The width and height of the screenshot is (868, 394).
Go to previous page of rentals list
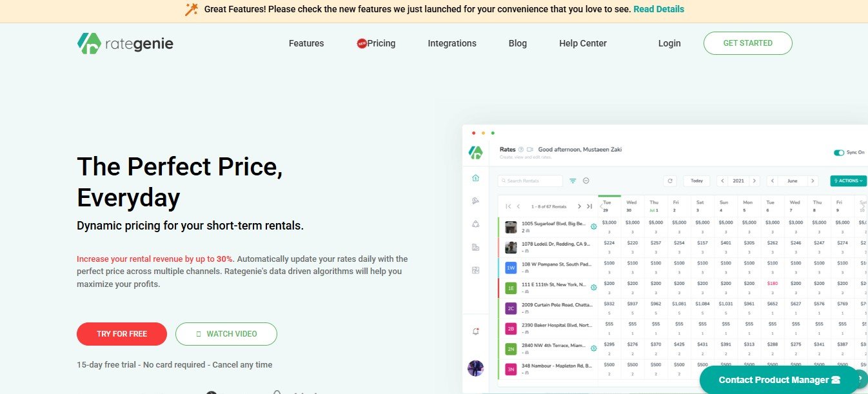pyautogui.click(x=518, y=206)
